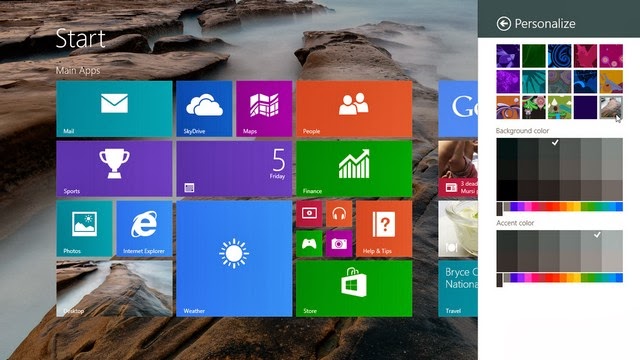Choose the teal pattern background thumbnail
The image size is (640, 360).
(534, 82)
